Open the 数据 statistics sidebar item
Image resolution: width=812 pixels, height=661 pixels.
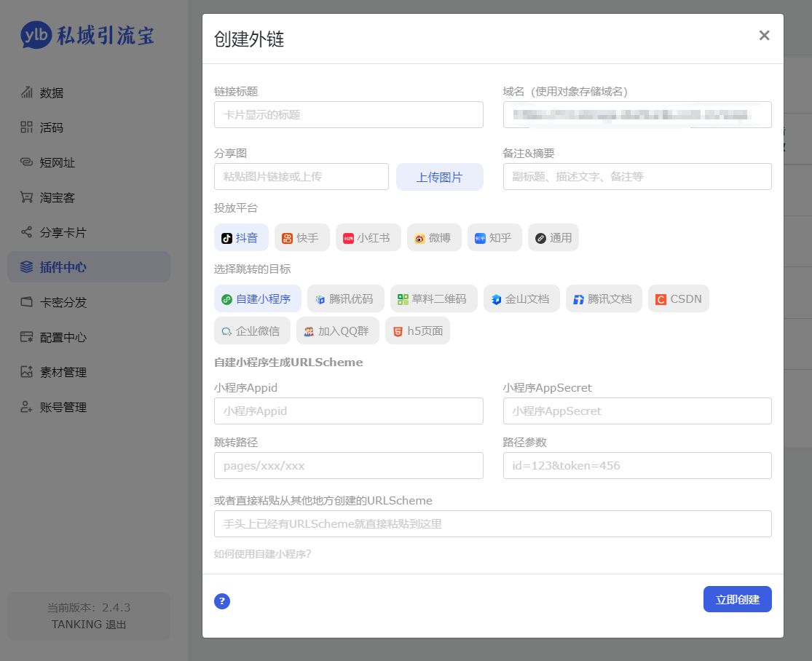pyautogui.click(x=51, y=92)
